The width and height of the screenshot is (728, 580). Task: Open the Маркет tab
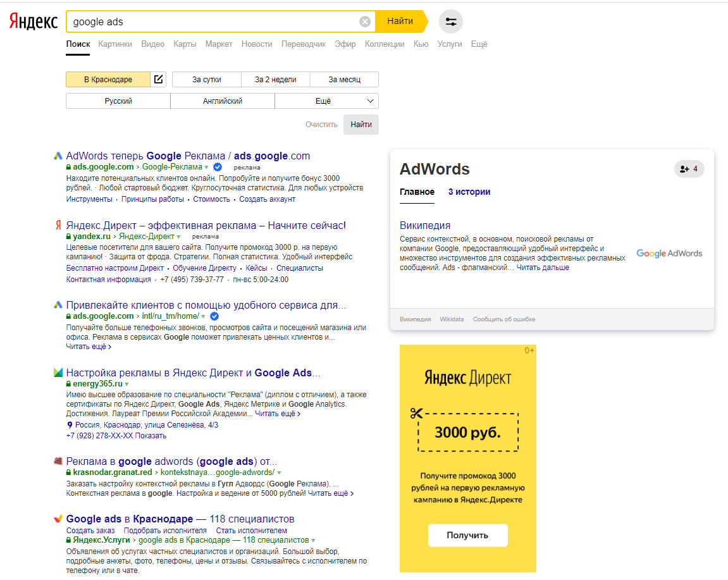(219, 44)
